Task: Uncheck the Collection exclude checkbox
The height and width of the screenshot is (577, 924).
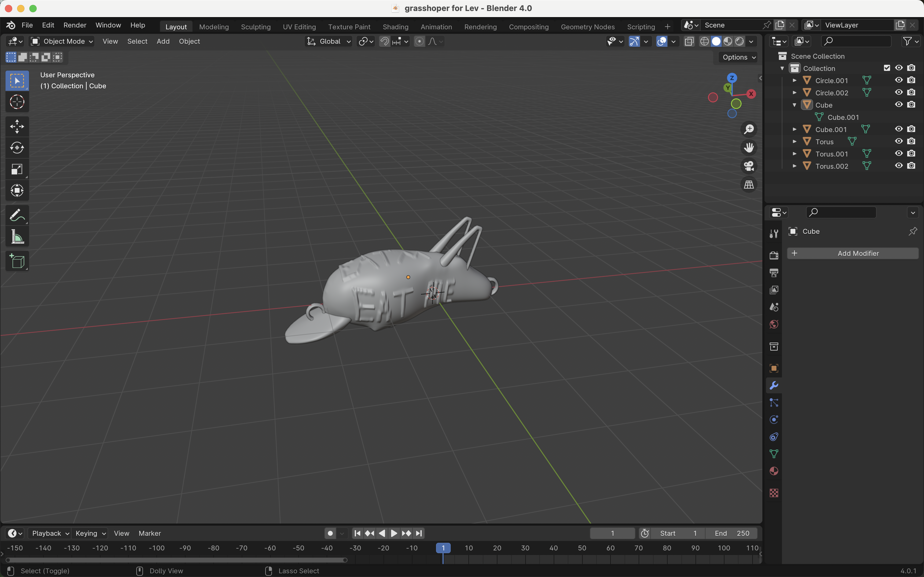Action: click(887, 68)
